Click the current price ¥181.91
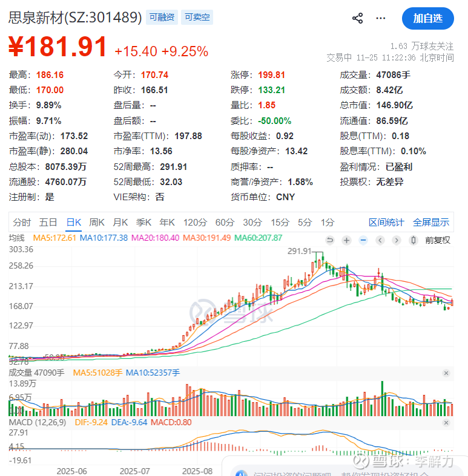This screenshot has width=468, height=476. click(58, 47)
